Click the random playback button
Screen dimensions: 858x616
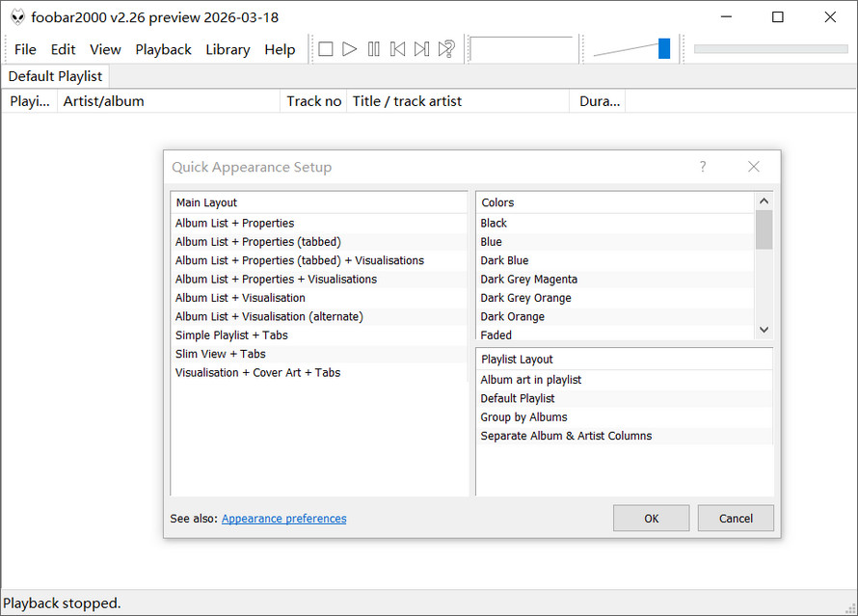coord(446,49)
